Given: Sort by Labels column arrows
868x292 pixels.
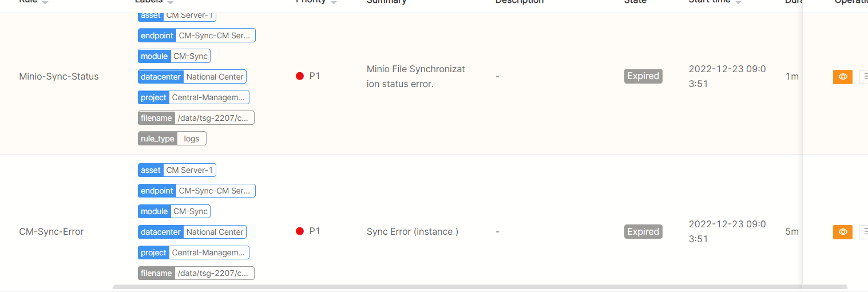Looking at the screenshot, I should click(171, 2).
